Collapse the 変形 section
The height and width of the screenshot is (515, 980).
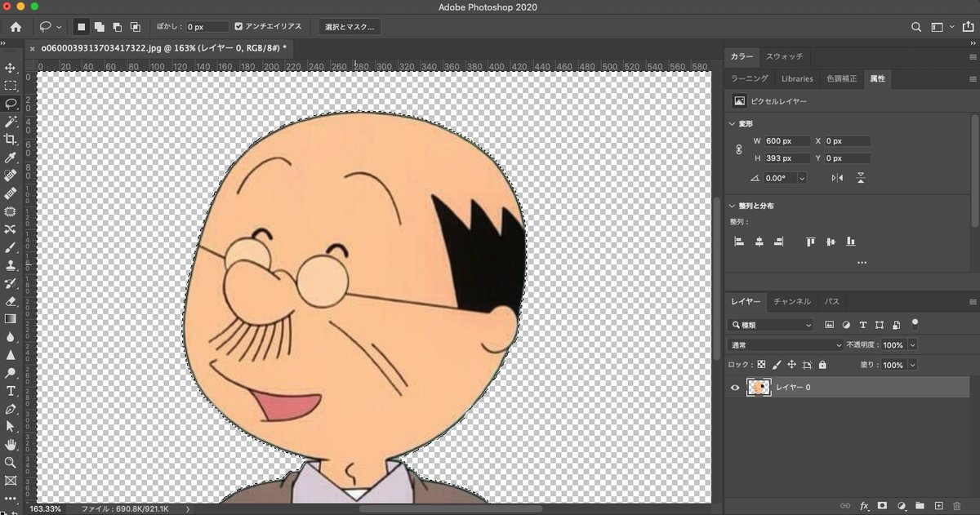point(732,123)
